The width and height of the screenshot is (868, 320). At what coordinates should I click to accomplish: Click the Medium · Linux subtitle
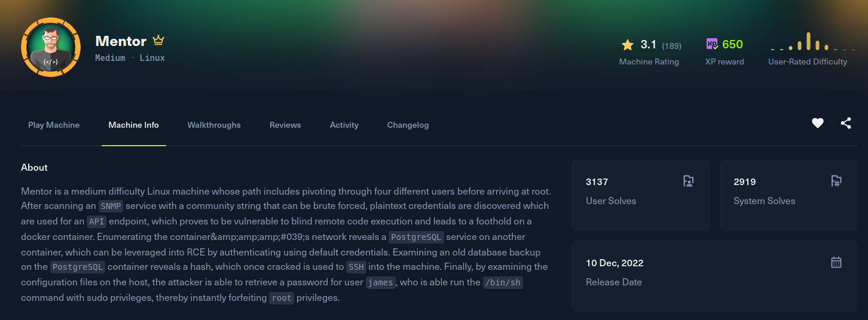130,58
